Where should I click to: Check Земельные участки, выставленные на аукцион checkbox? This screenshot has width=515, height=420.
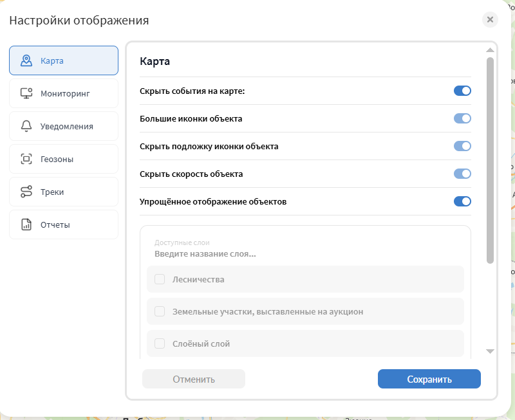point(160,311)
